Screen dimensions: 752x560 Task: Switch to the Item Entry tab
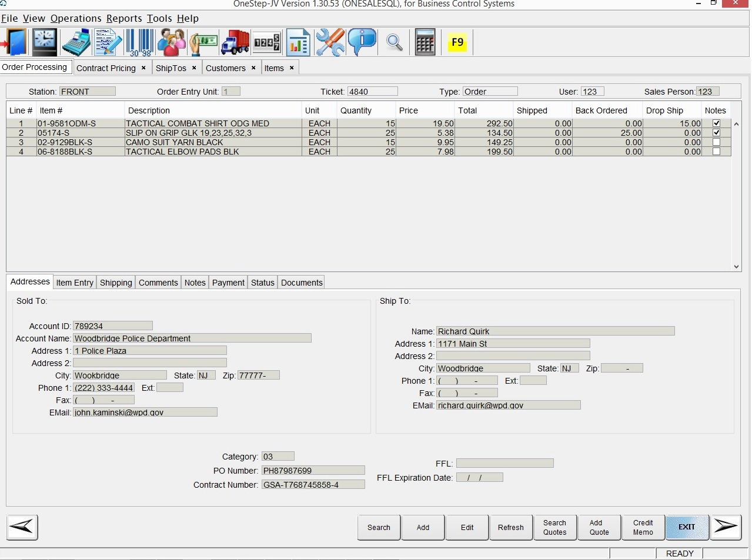(75, 283)
